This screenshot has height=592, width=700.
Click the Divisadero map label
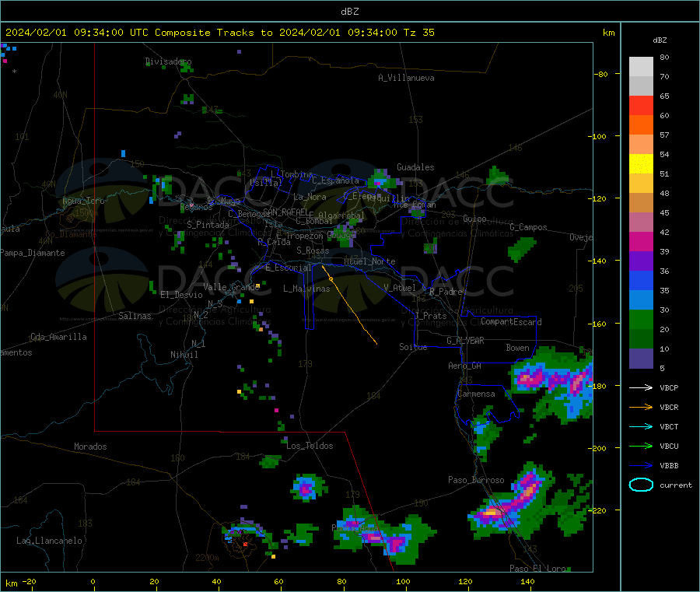168,61
